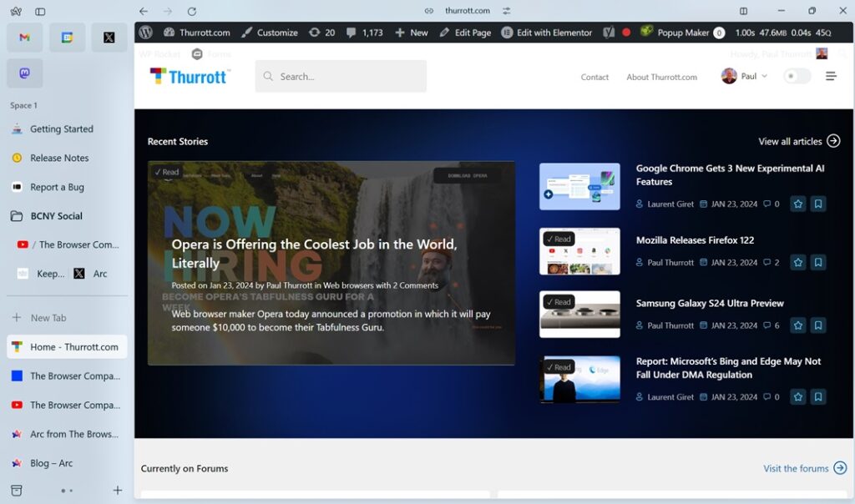Open pinned Google Calendar favorite
The height and width of the screenshot is (504, 855).
[x=67, y=38]
